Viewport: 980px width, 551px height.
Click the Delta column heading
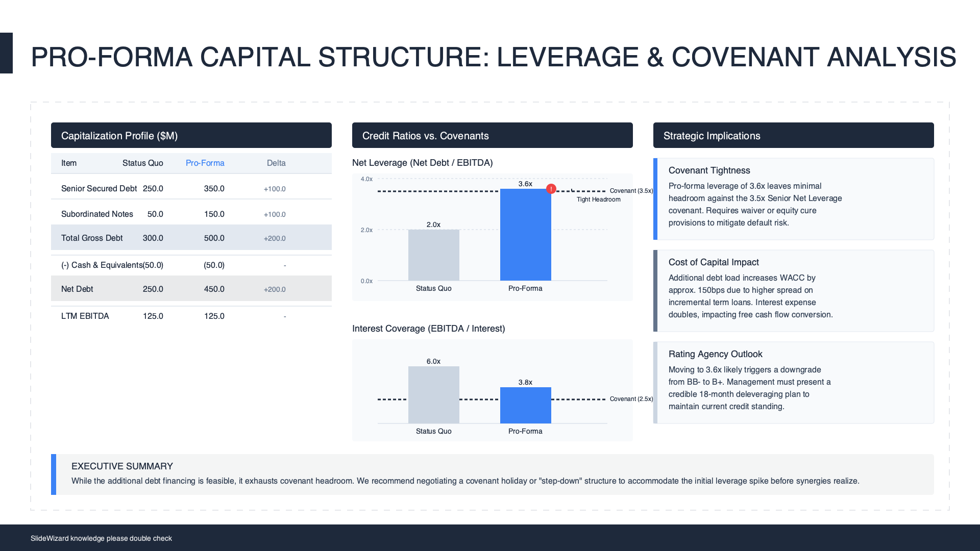click(x=276, y=163)
